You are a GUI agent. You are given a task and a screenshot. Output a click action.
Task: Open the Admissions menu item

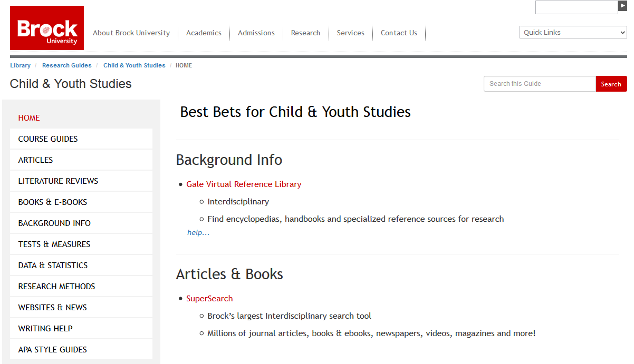(x=256, y=33)
